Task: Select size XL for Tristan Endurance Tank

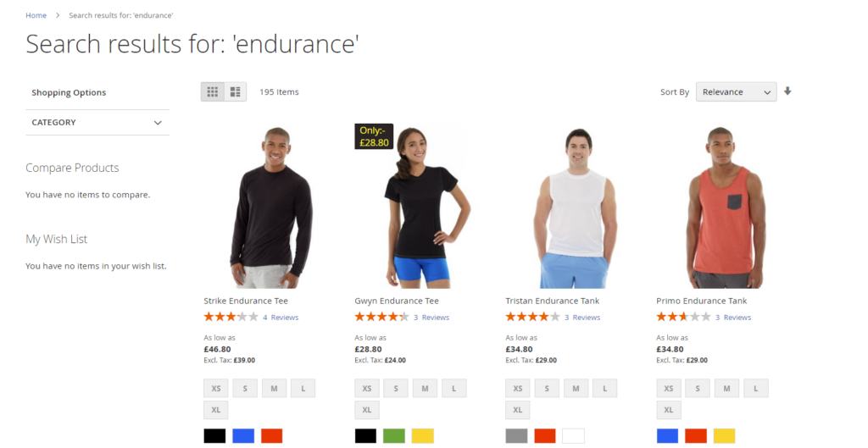Action: 518,410
